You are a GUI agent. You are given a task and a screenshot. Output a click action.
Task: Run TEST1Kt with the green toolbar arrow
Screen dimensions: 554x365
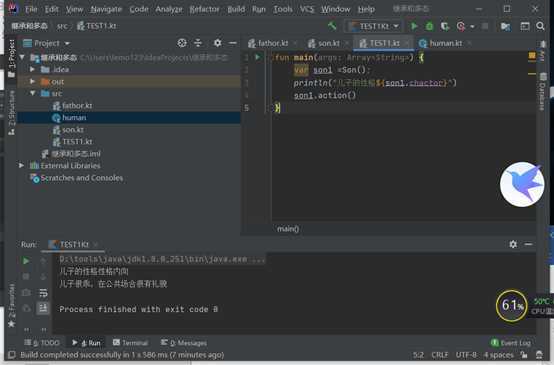pyautogui.click(x=414, y=26)
